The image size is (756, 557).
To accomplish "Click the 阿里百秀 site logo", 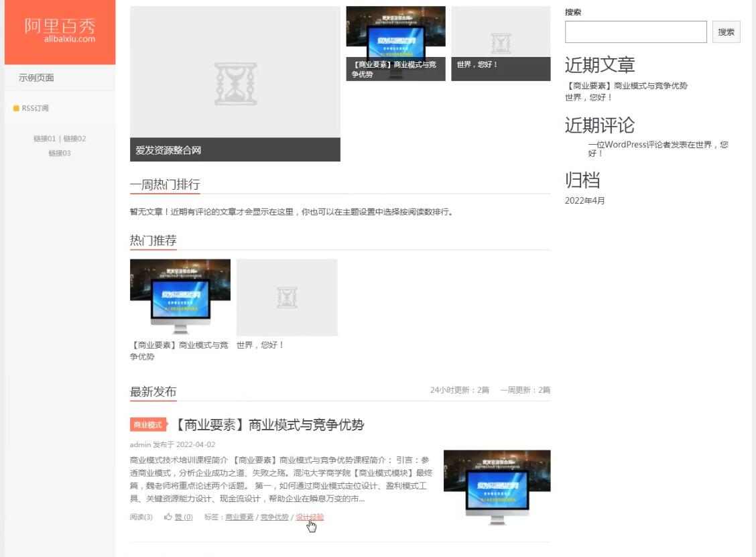I will pyautogui.click(x=60, y=30).
